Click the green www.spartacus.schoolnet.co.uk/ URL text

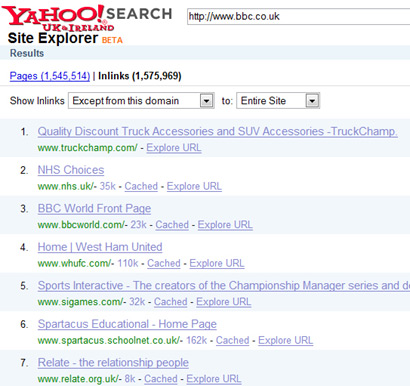click(x=109, y=340)
